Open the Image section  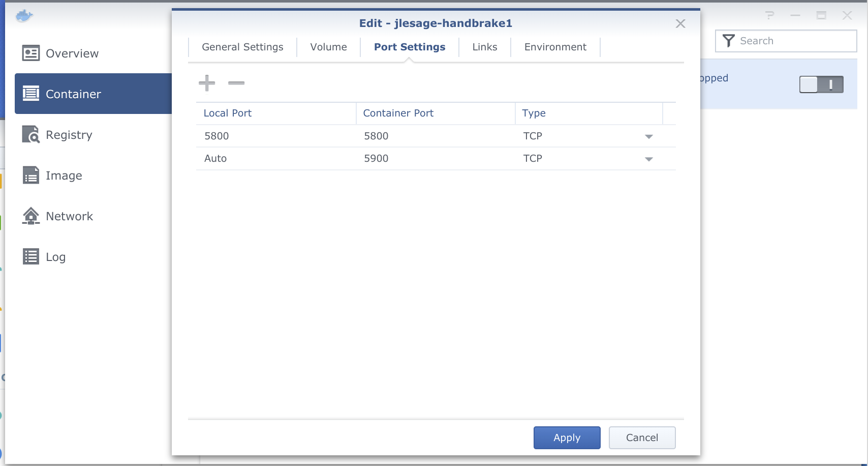point(64,175)
